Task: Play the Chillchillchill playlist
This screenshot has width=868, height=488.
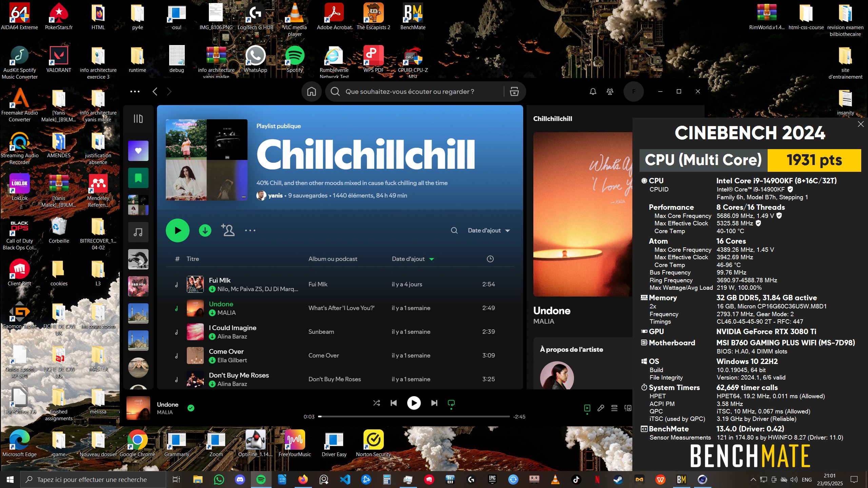Action: tap(178, 230)
